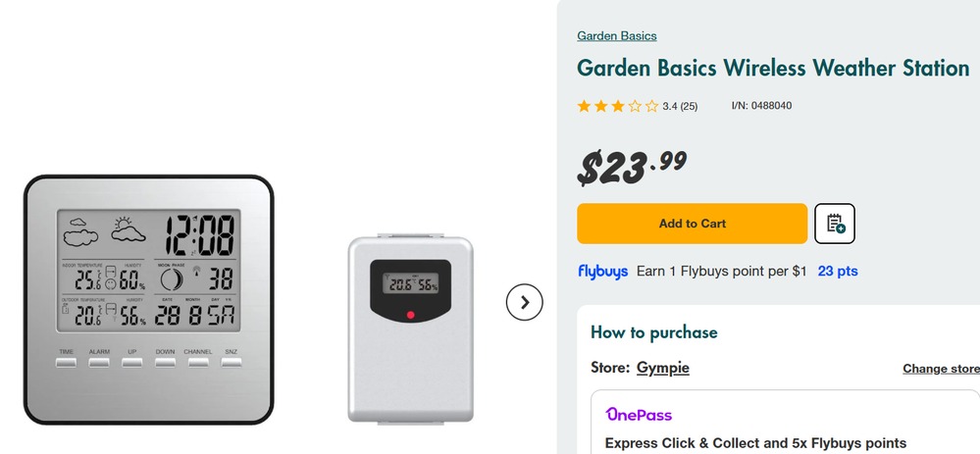Open the Garden Basics brand link
The width and height of the screenshot is (980, 454).
[617, 36]
